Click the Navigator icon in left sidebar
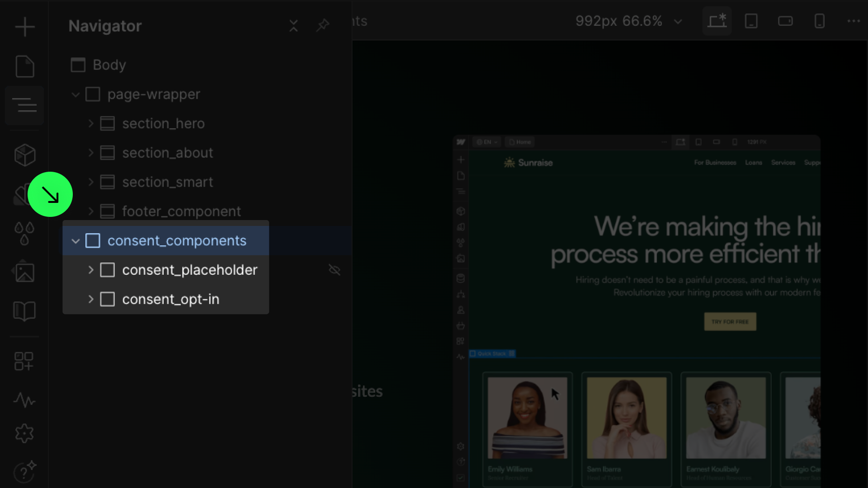The image size is (868, 488). pos(24,105)
